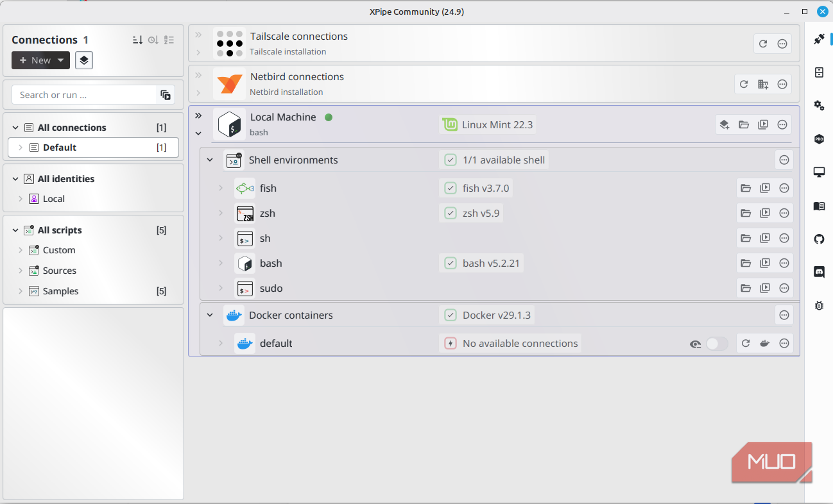Toggle the switch on Docker default row
833x504 pixels.
(x=717, y=344)
